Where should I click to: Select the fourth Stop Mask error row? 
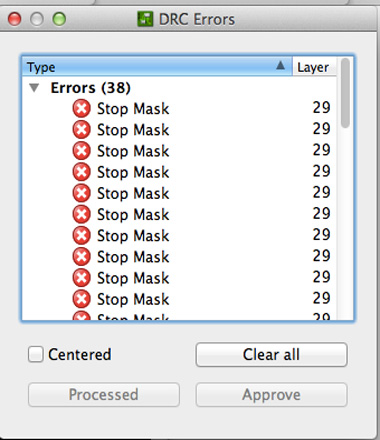click(179, 172)
